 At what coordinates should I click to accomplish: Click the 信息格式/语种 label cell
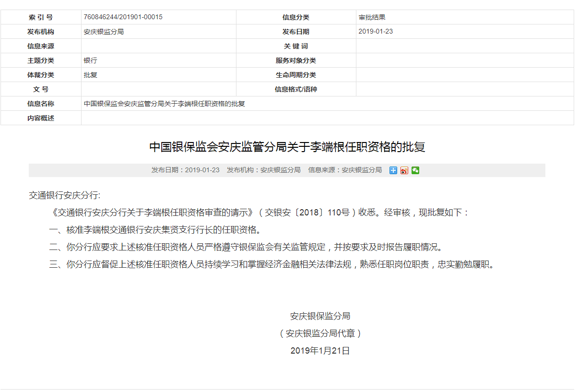296,89
